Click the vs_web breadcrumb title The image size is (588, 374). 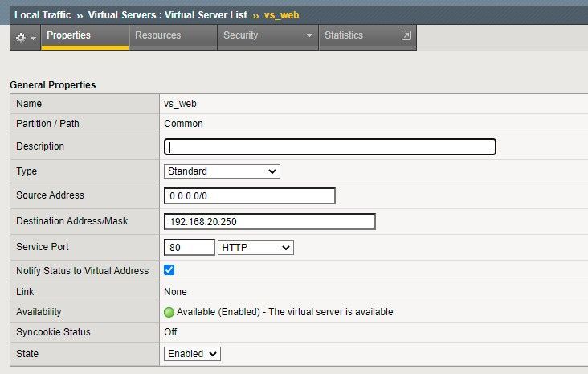281,15
